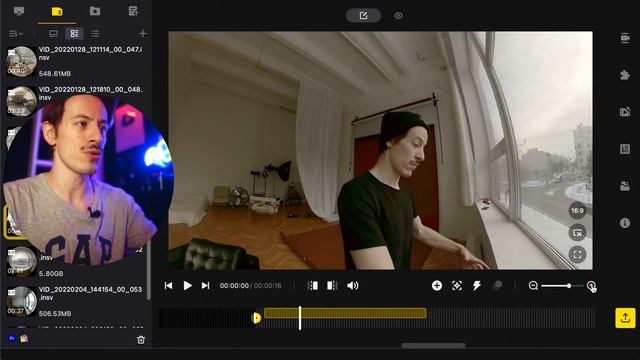640x360 pixels.
Task: Play the video preview
Action: [x=187, y=286]
